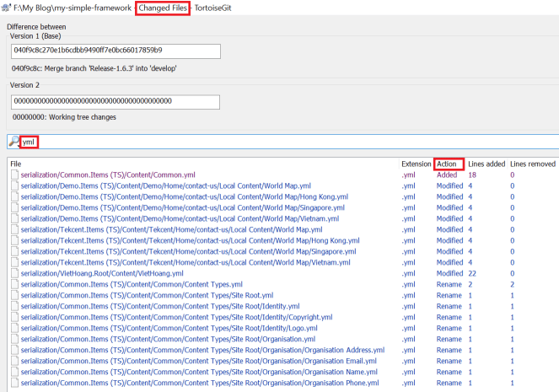The image size is (559, 392).
Task: Sort by the Extension column header
Action: (x=416, y=163)
